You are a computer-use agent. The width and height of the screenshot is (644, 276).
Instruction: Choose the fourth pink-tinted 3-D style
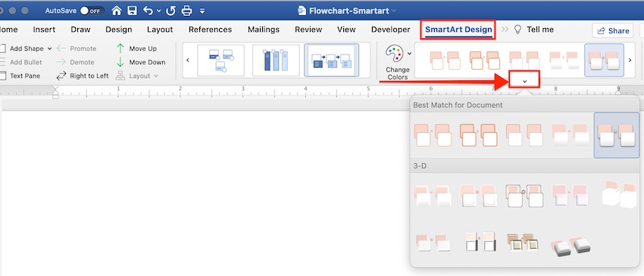tap(570, 195)
